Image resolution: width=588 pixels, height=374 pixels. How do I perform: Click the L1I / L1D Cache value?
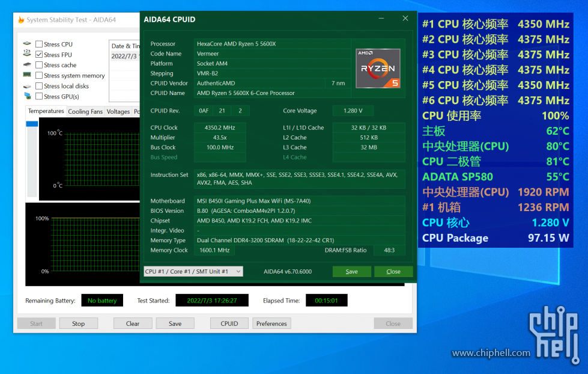pos(369,127)
